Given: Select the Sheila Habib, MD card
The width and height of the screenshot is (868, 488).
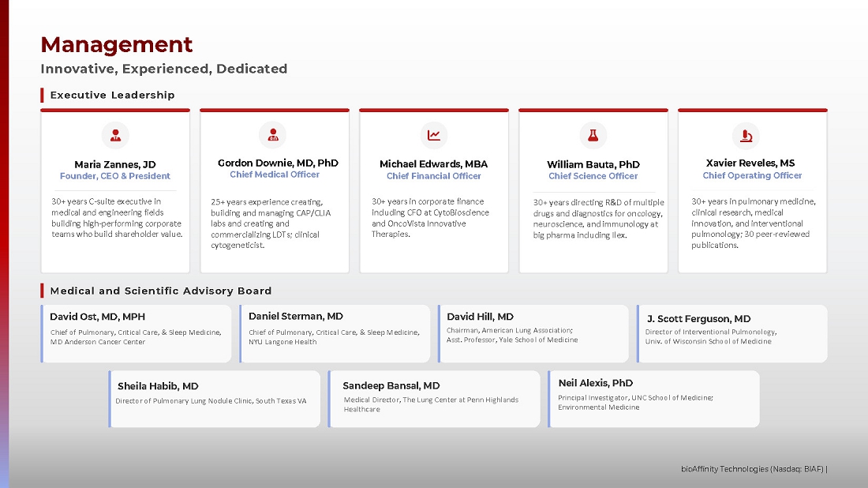Looking at the screenshot, I should coord(215,399).
